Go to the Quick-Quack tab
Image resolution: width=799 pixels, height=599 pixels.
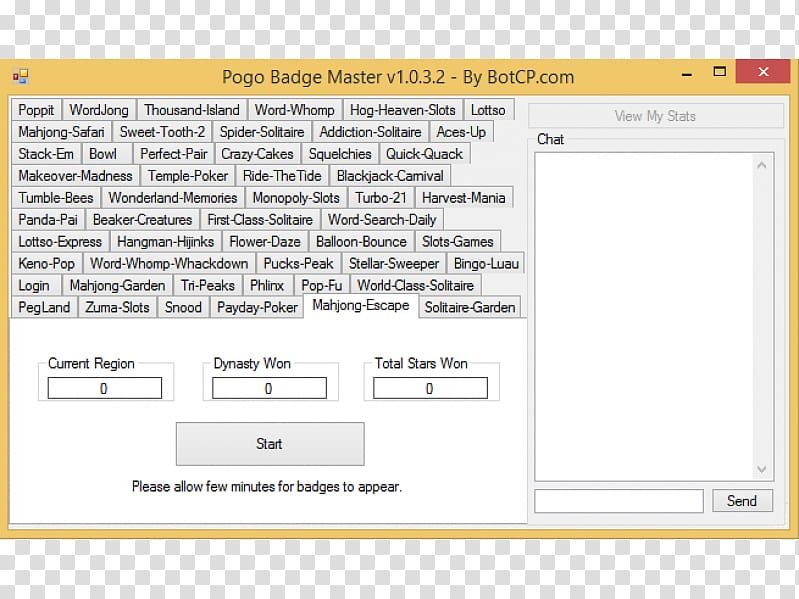(424, 154)
